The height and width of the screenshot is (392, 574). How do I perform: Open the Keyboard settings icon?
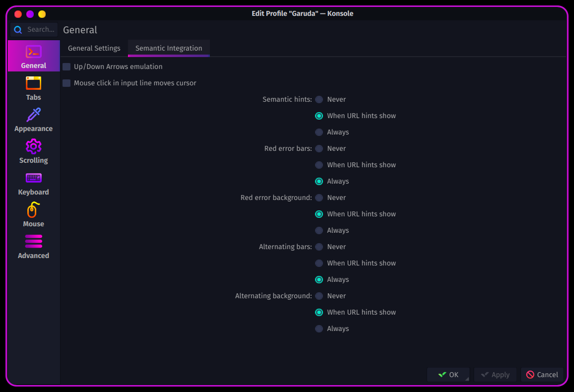pyautogui.click(x=33, y=178)
